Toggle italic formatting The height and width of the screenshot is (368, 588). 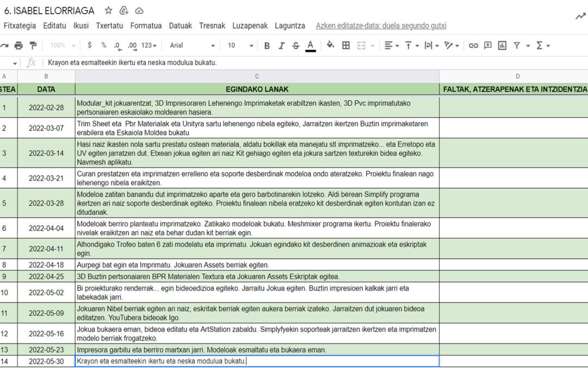(x=281, y=45)
